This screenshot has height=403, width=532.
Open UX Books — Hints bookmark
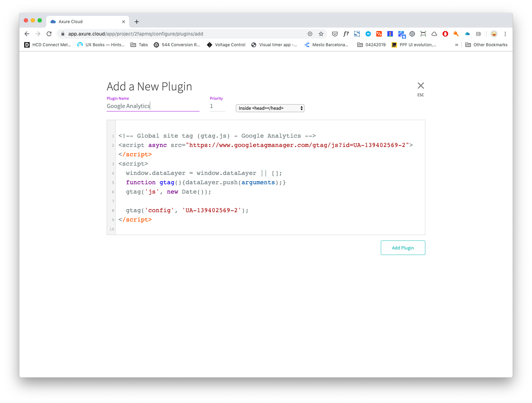tap(101, 45)
